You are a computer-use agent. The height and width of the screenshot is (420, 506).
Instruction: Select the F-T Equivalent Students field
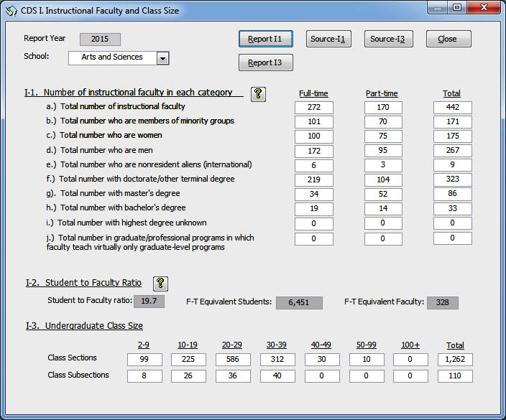pos(299,303)
